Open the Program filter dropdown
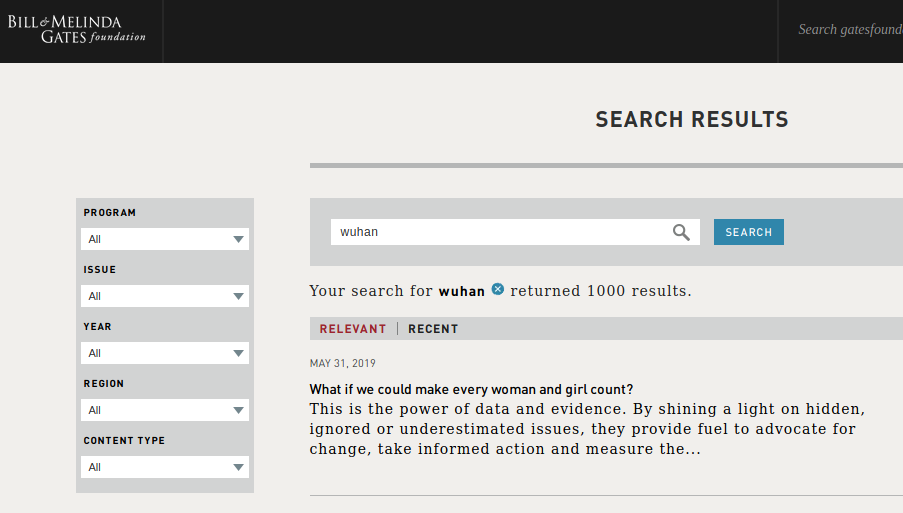The height and width of the screenshot is (513, 903). coord(165,239)
